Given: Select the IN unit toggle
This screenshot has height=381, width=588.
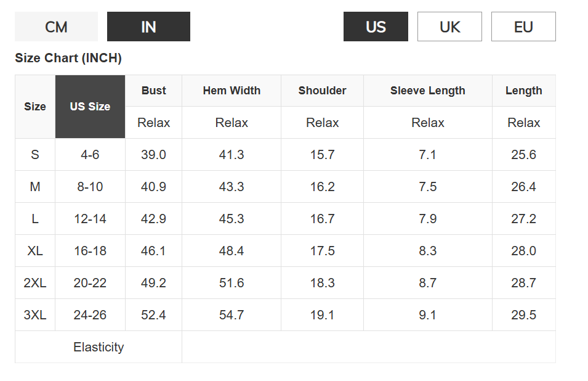Looking at the screenshot, I should pyautogui.click(x=148, y=27).
